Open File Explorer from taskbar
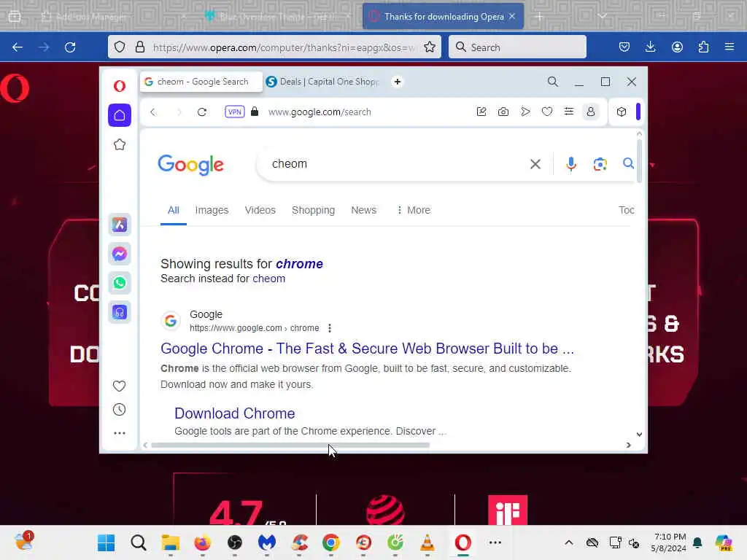The image size is (747, 560). [x=171, y=542]
